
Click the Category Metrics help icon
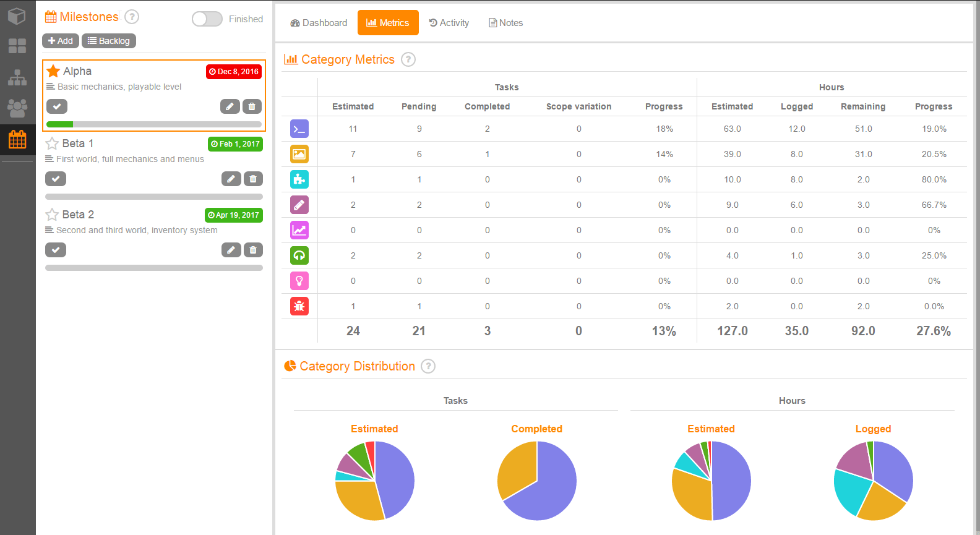(x=408, y=59)
